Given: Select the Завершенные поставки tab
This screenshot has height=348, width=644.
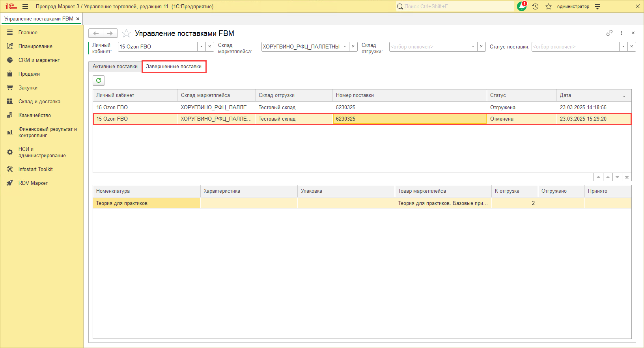Looking at the screenshot, I should pyautogui.click(x=174, y=67).
